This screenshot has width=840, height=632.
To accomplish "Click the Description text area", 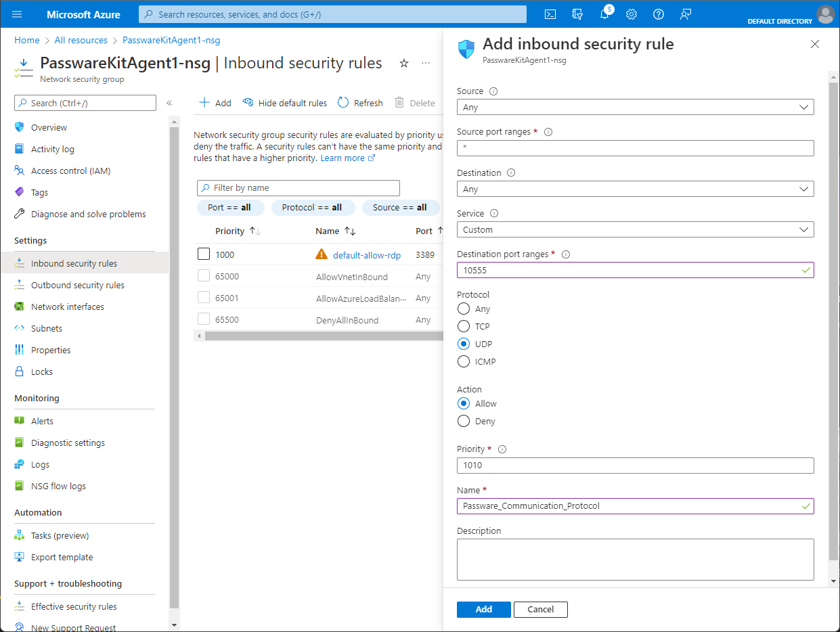I will pos(636,560).
